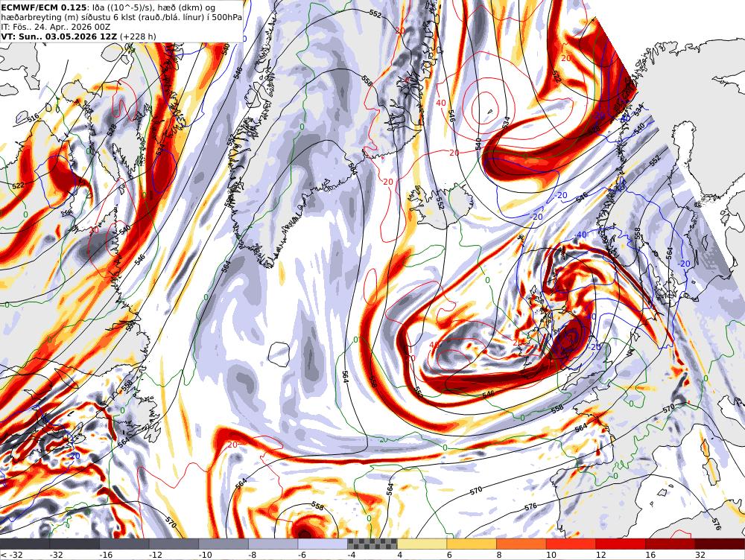Click the positive '8' legend label
Viewport: 745px width, 560px height.
[x=499, y=555]
